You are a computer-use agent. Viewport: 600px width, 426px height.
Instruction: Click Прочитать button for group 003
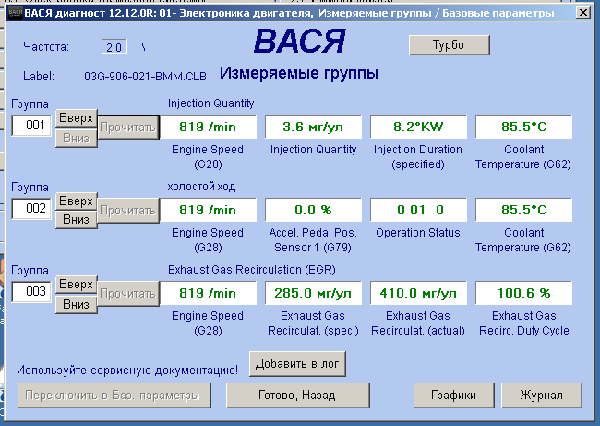click(x=128, y=294)
